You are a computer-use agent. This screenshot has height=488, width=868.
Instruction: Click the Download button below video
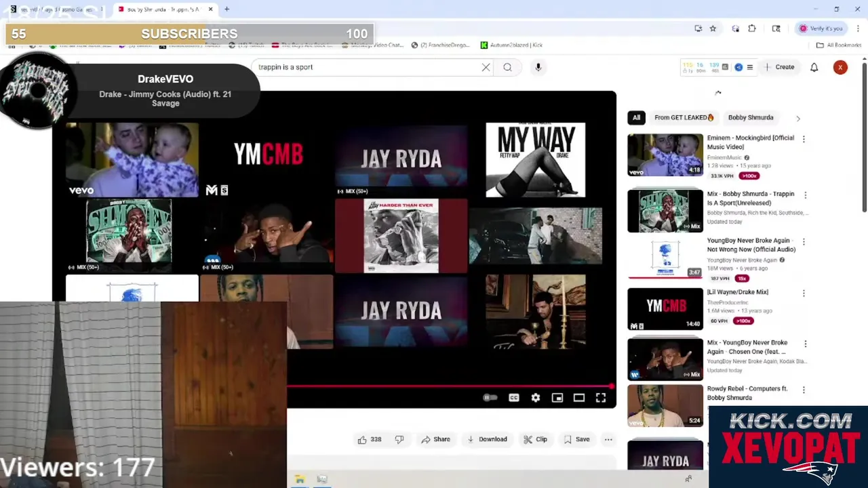coord(487,439)
